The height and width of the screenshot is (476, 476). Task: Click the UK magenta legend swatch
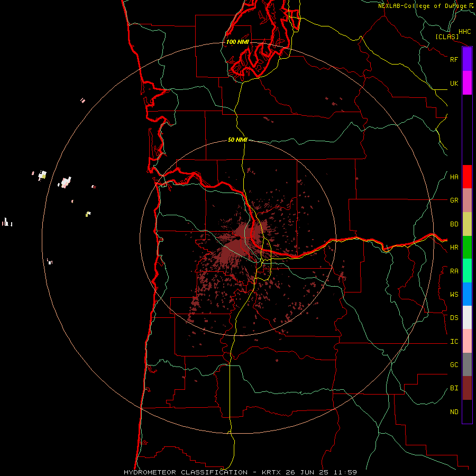click(x=467, y=83)
